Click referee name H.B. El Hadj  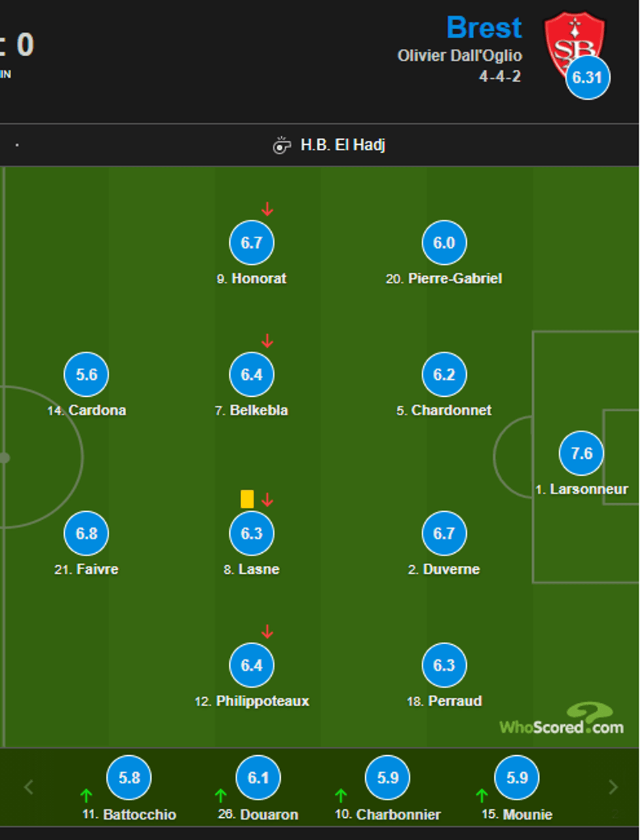pos(343,145)
